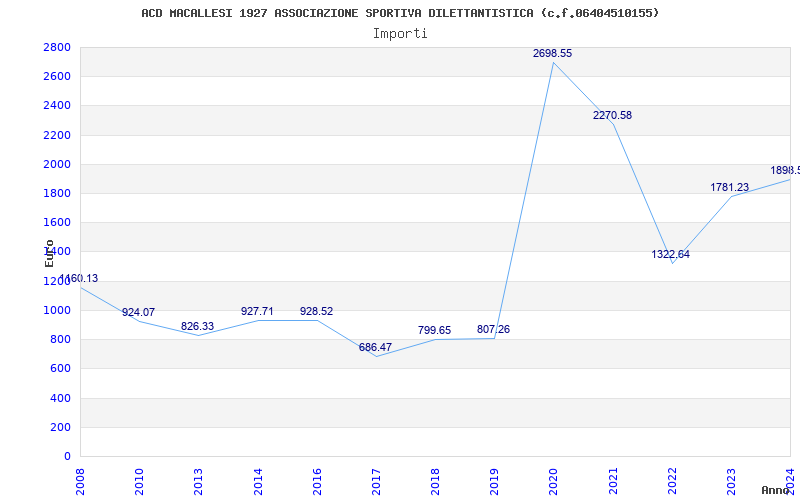The width and height of the screenshot is (800, 500).
Task: Click the 1160.13 data label
Action: pyautogui.click(x=80, y=279)
